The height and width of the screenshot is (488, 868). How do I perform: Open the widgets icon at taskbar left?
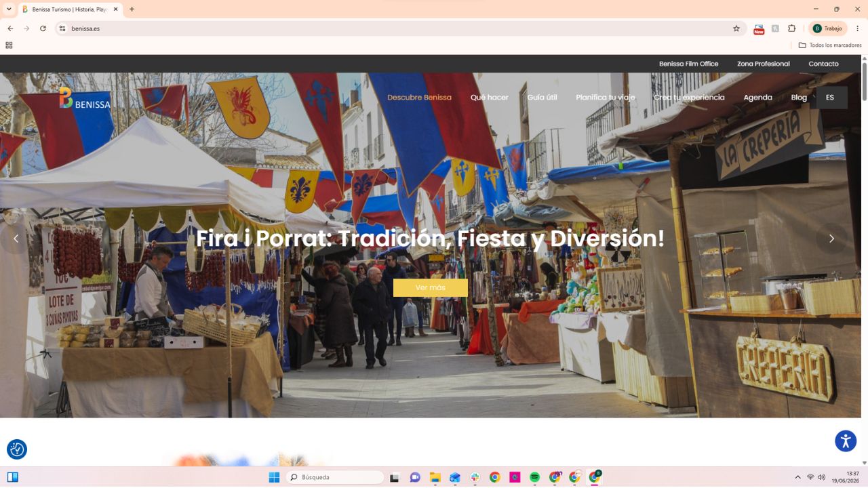click(x=12, y=477)
